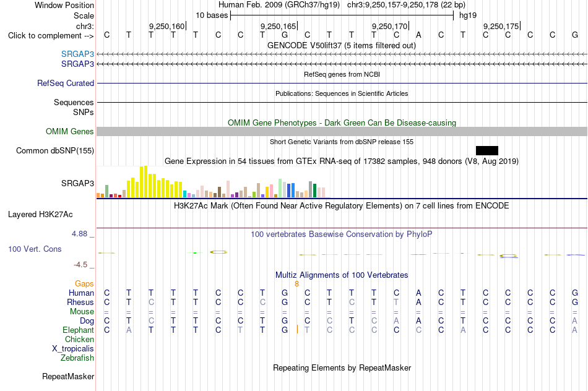The width and height of the screenshot is (588, 391).
Task: Open 'Publications: Sequences in Scientific Articles' title
Action: [342, 93]
